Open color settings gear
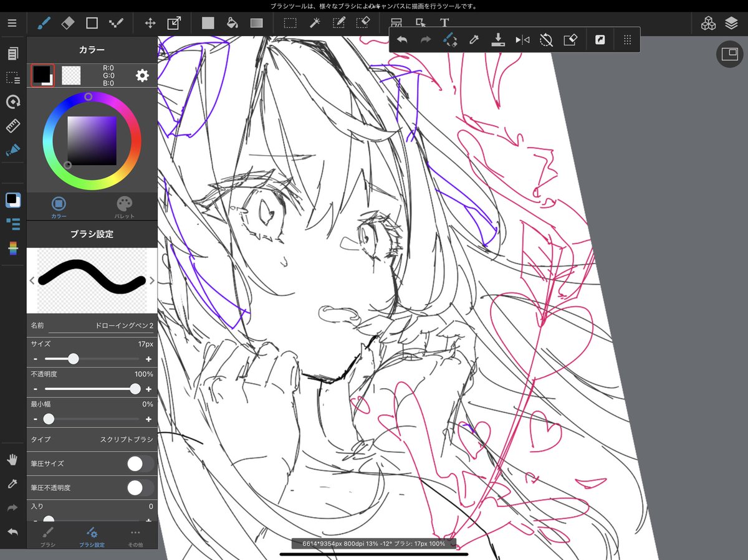The image size is (748, 560). tap(142, 75)
